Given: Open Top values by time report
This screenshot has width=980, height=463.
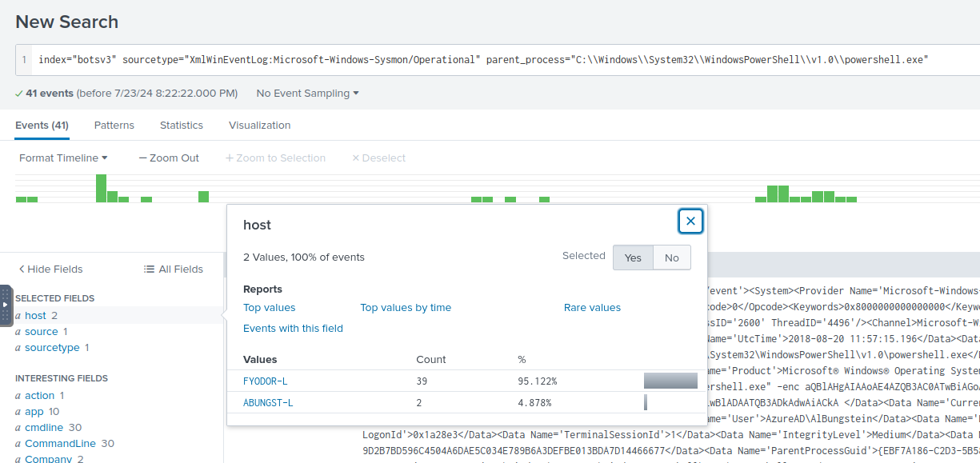Looking at the screenshot, I should [x=406, y=308].
